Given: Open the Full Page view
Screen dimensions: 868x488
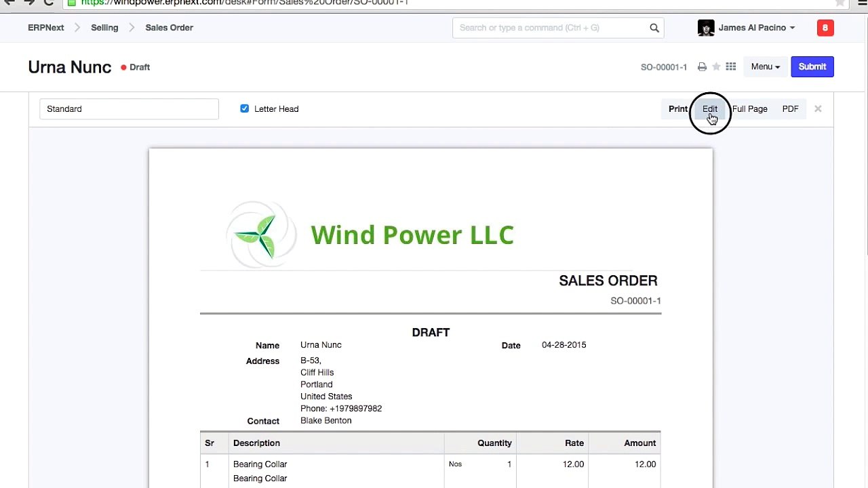Looking at the screenshot, I should (x=750, y=108).
